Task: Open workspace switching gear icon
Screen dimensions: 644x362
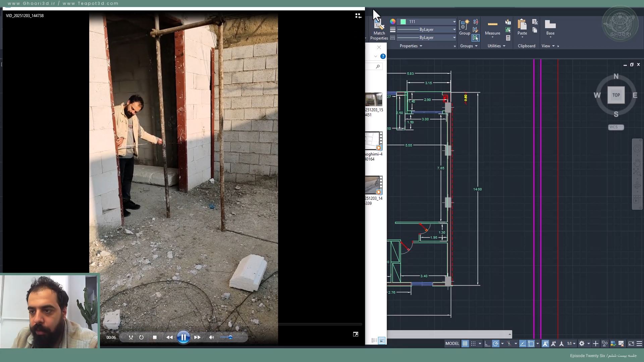Action: tap(582, 344)
